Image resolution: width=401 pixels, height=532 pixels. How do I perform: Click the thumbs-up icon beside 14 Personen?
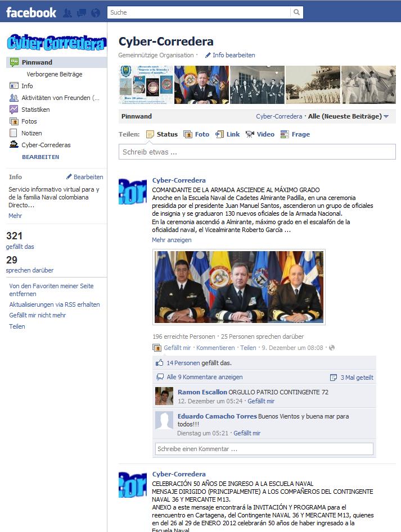pos(159,363)
